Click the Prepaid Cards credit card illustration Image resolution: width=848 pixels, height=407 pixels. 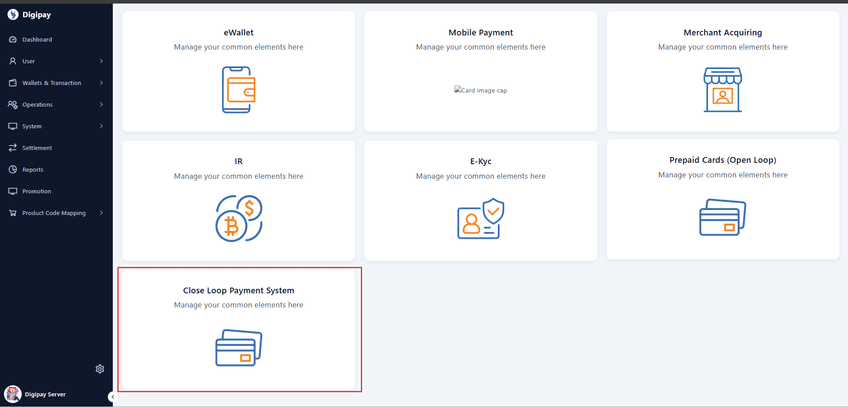click(723, 218)
